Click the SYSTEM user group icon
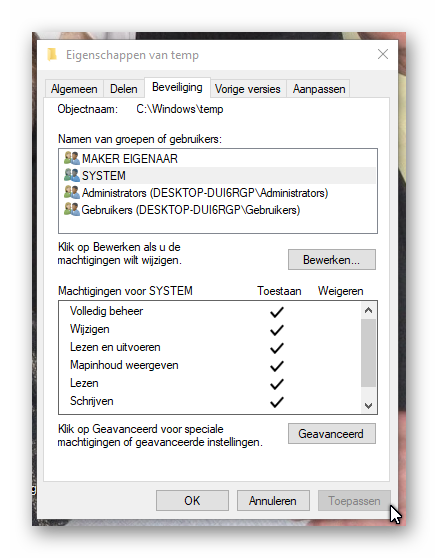The width and height of the screenshot is (438, 558). tap(72, 175)
